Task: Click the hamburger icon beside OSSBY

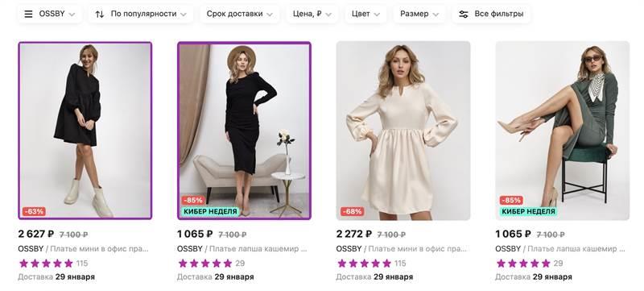Action: coord(28,14)
